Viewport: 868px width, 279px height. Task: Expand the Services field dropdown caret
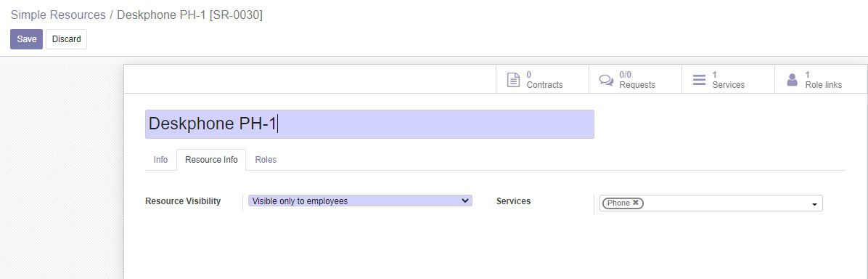pyautogui.click(x=814, y=205)
